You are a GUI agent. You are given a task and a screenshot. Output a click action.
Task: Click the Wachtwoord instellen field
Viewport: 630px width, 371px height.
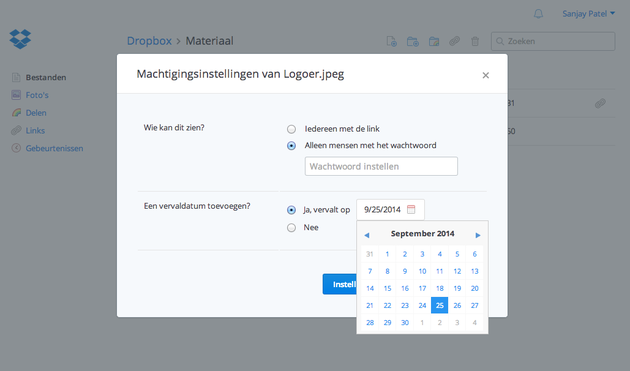click(x=381, y=166)
